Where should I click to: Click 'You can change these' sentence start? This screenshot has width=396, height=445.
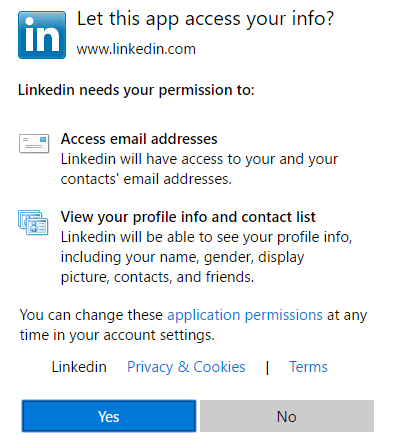[x=91, y=315]
